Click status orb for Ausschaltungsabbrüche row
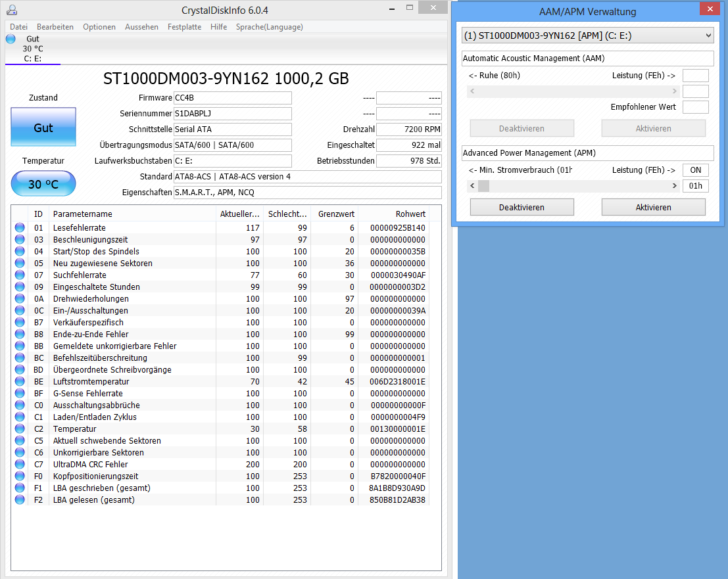This screenshot has width=728, height=579. 20,405
